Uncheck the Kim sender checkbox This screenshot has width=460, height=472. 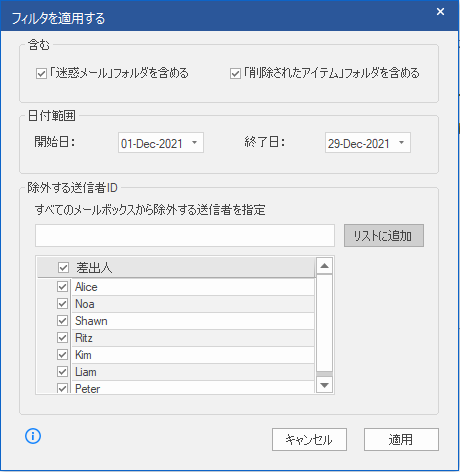[62, 354]
